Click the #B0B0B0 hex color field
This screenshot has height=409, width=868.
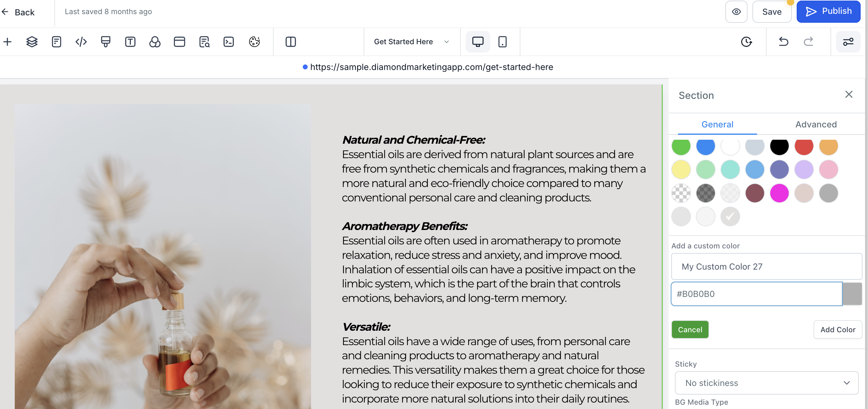pos(756,294)
